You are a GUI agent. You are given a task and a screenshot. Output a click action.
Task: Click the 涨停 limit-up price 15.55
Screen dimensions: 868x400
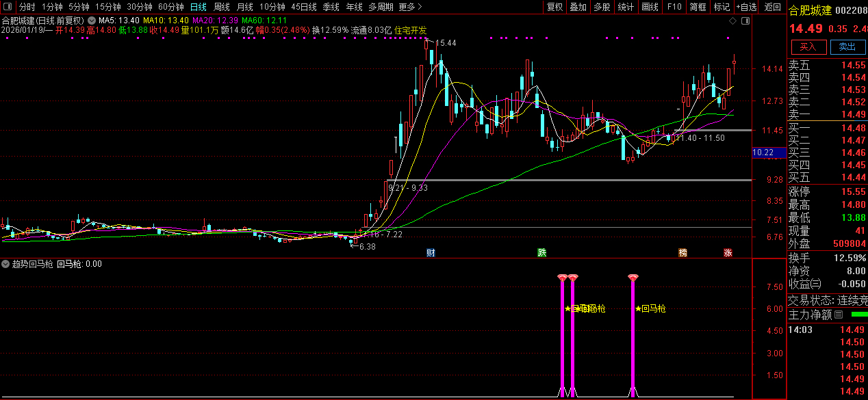854,192
